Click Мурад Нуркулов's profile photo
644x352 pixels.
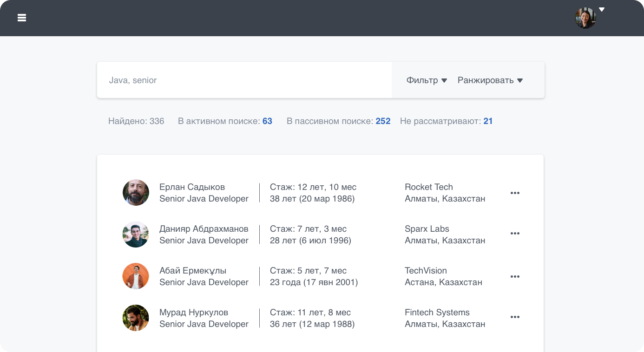click(x=136, y=318)
